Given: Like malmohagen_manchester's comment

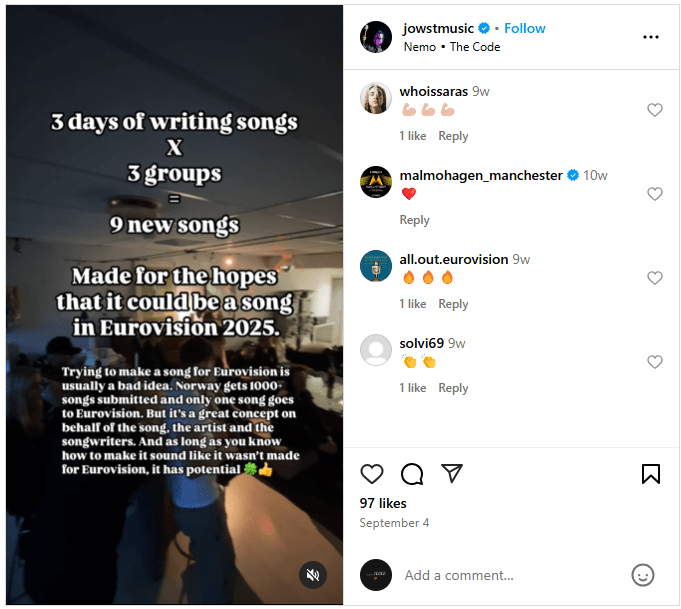Looking at the screenshot, I should 655,194.
